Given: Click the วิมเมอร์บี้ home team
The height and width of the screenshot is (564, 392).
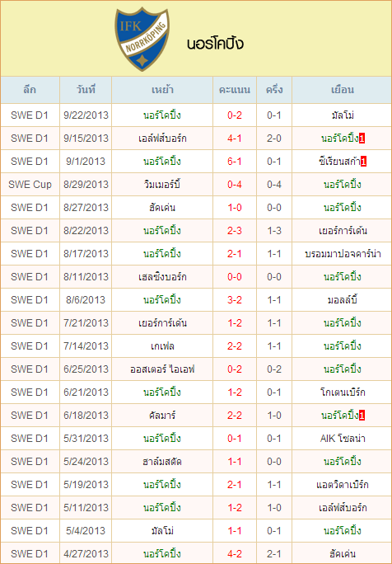Looking at the screenshot, I should [162, 185].
